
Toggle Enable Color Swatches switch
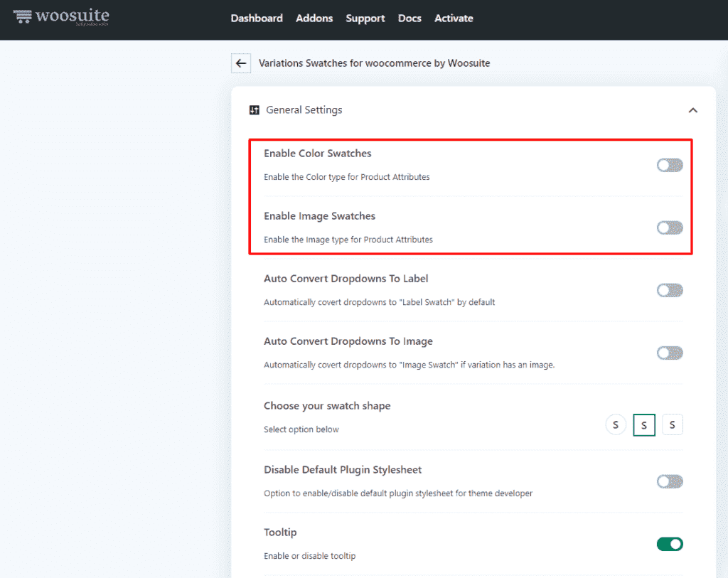click(x=670, y=165)
